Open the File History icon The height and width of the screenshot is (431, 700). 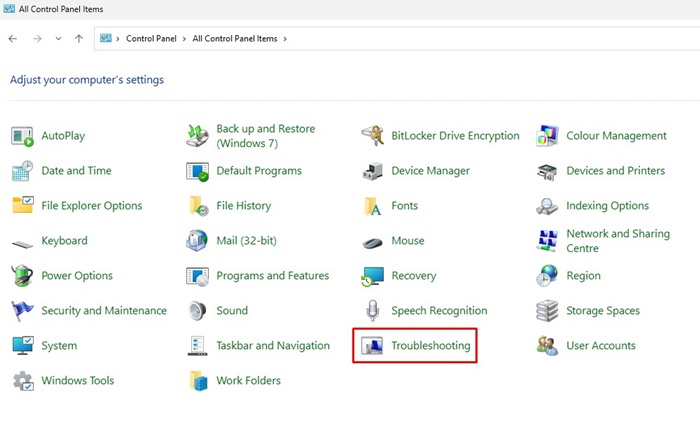[198, 206]
